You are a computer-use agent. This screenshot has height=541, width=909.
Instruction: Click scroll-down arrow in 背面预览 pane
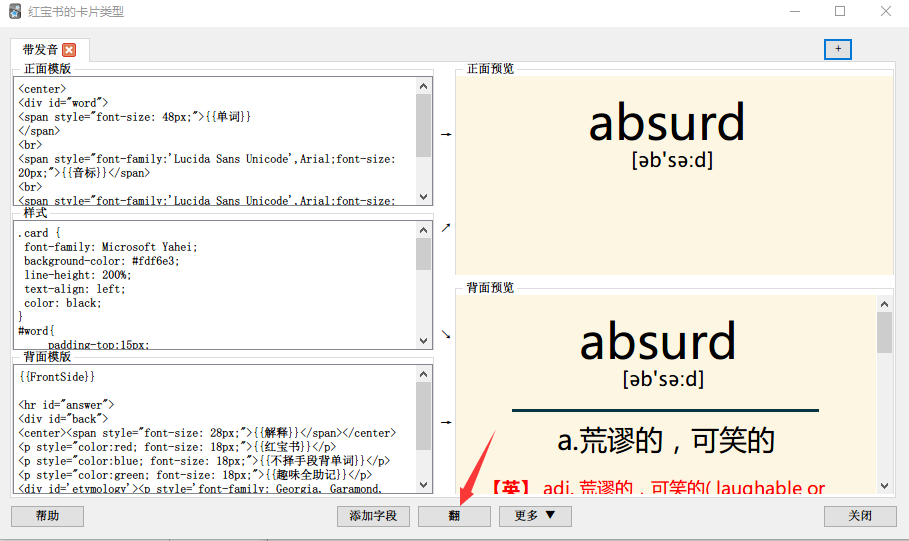coord(884,485)
